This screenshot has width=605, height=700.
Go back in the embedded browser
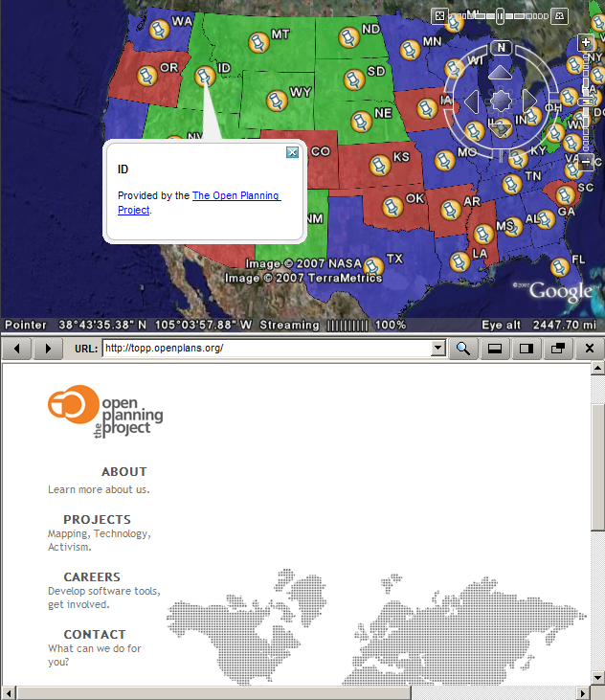pyautogui.click(x=17, y=348)
